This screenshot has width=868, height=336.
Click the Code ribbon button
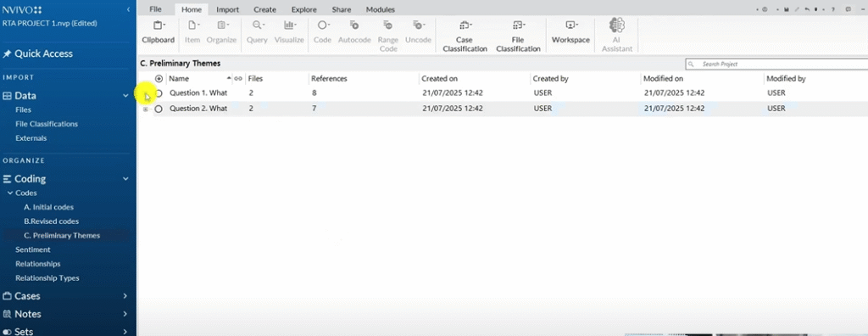coord(322,31)
